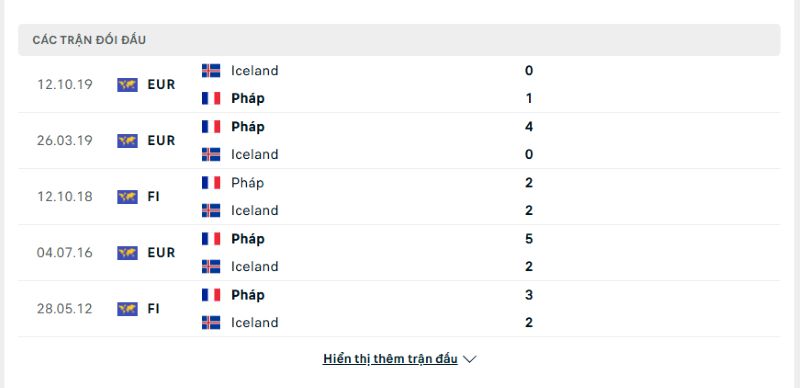Open the 28.05.12 match date
The height and width of the screenshot is (388, 800).
(x=64, y=309)
